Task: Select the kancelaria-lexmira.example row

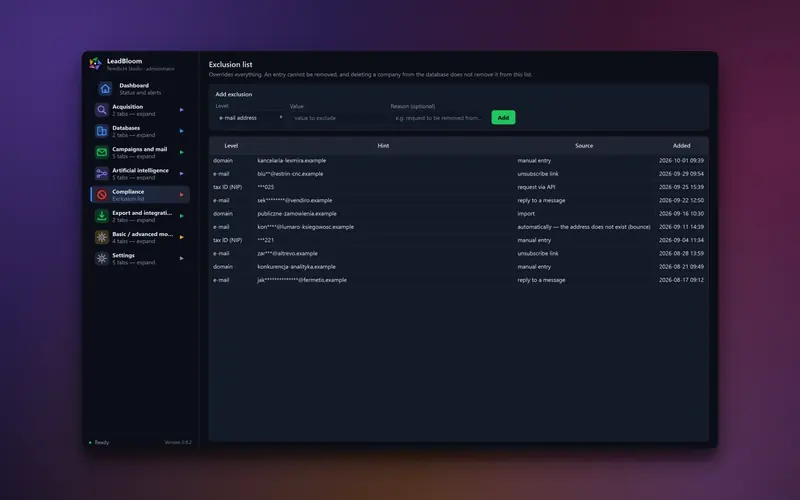Action: [x=459, y=161]
